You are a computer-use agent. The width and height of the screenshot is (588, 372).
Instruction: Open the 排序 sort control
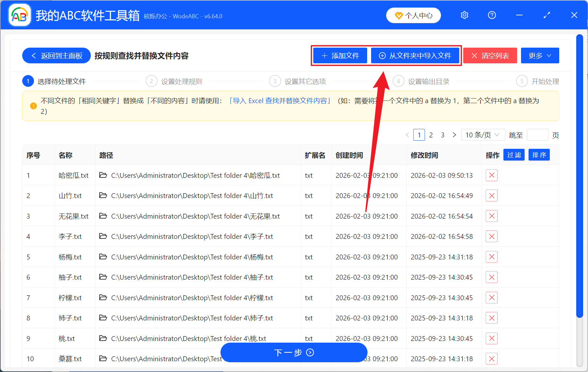[539, 155]
